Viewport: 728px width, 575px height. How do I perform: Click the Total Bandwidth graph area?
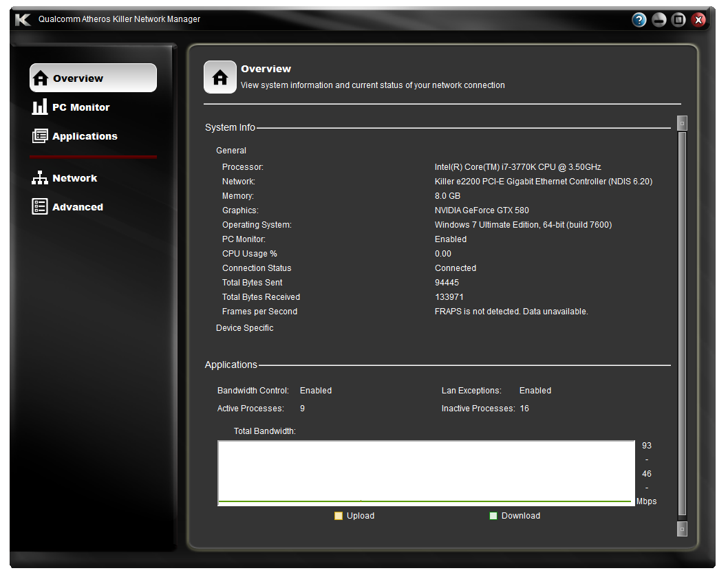[426, 473]
